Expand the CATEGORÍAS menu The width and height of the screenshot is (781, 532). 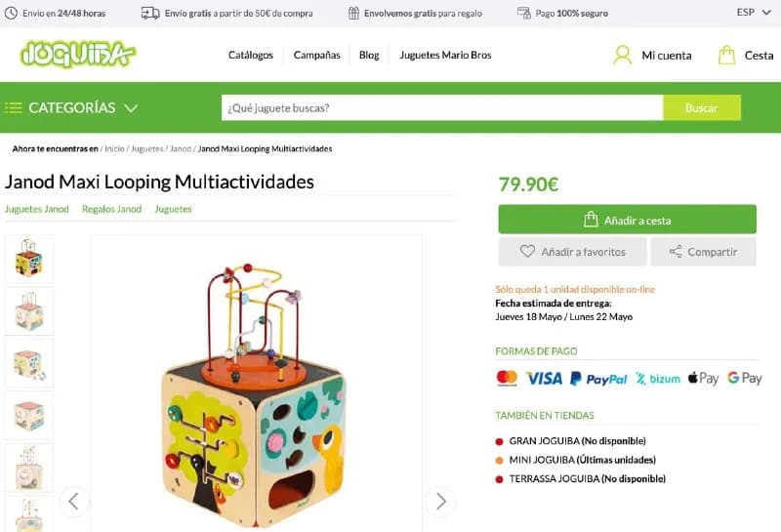coord(71,107)
